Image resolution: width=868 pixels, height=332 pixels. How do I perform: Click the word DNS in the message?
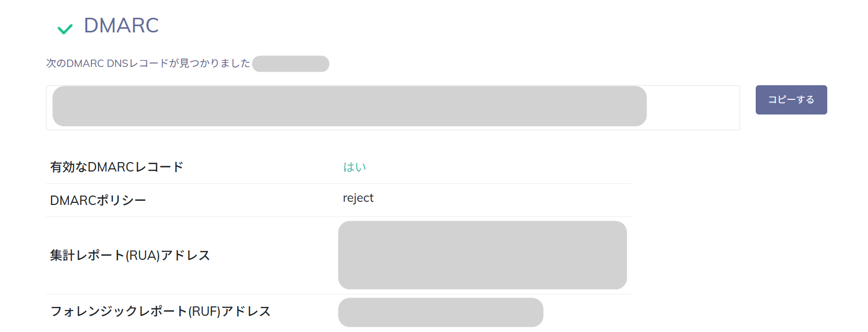point(118,63)
